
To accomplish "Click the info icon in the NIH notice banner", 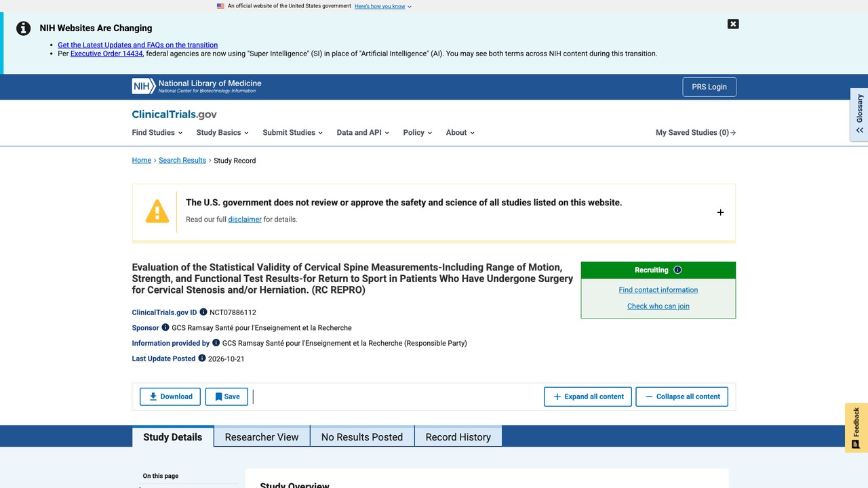I will 24,28.
